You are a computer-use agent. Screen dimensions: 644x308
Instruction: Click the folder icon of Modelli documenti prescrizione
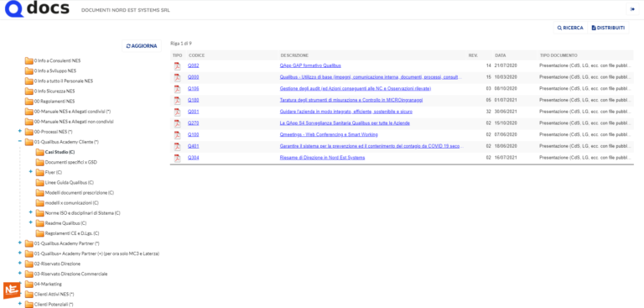pos(39,193)
